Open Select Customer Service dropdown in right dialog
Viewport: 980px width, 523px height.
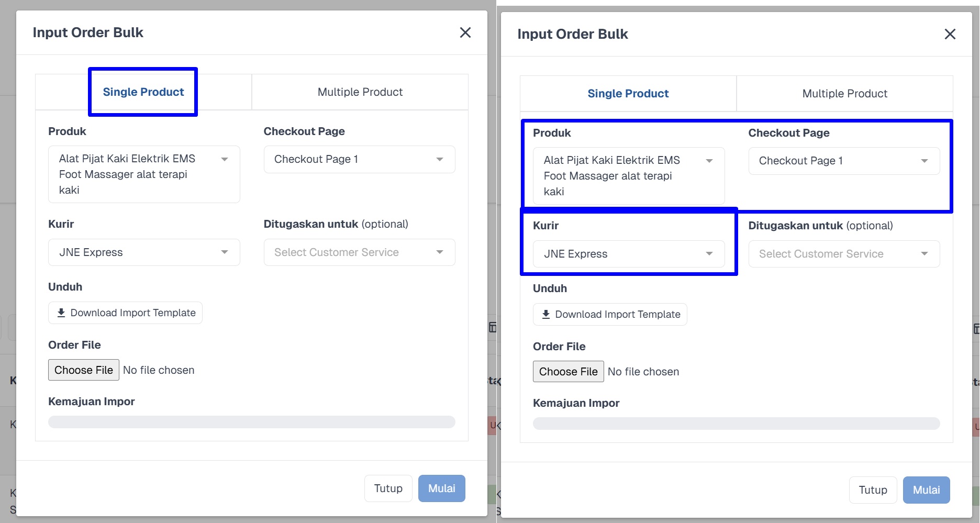[x=844, y=254]
